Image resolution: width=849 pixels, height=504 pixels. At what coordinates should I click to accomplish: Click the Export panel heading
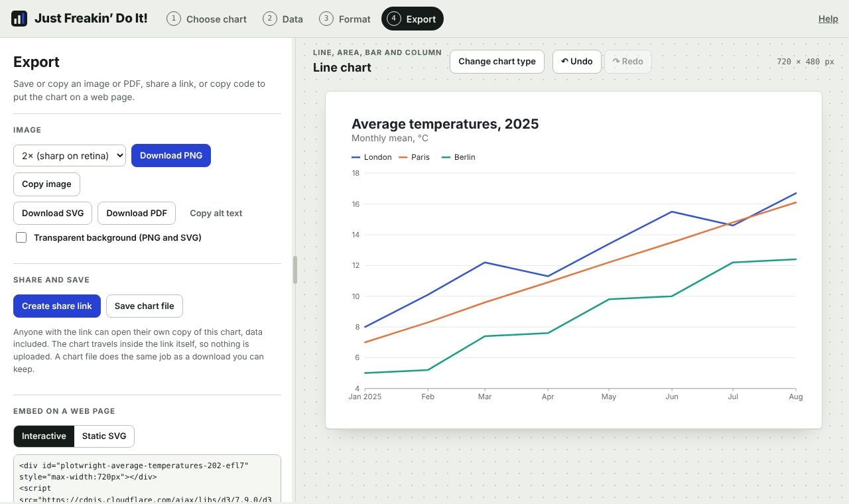tap(36, 62)
